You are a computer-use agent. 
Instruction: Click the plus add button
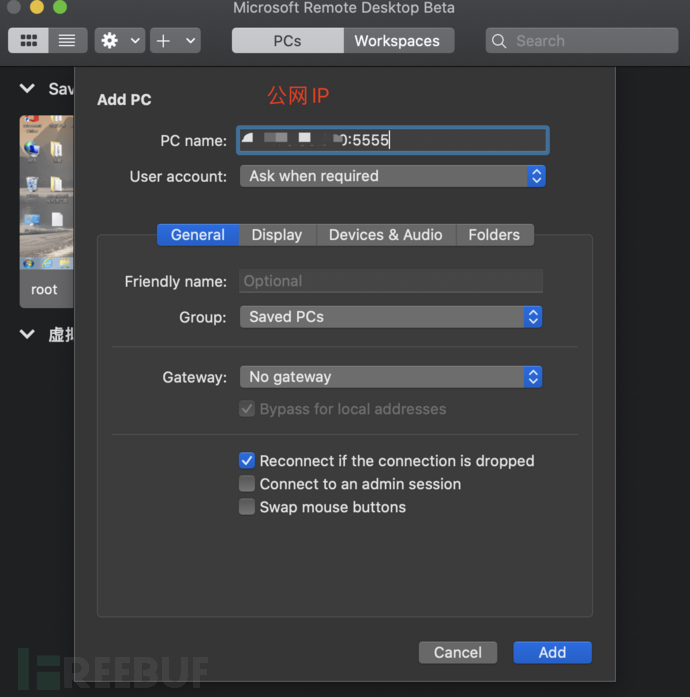pyautogui.click(x=164, y=41)
